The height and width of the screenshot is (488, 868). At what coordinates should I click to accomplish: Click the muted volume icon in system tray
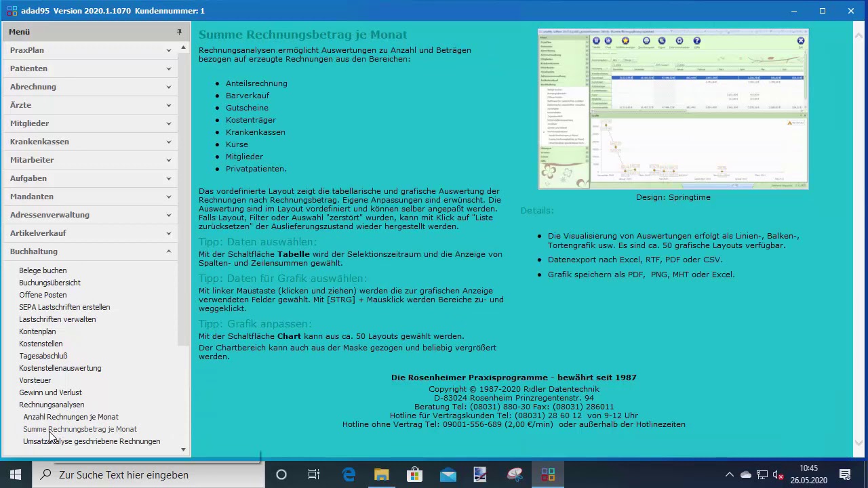[778, 474]
